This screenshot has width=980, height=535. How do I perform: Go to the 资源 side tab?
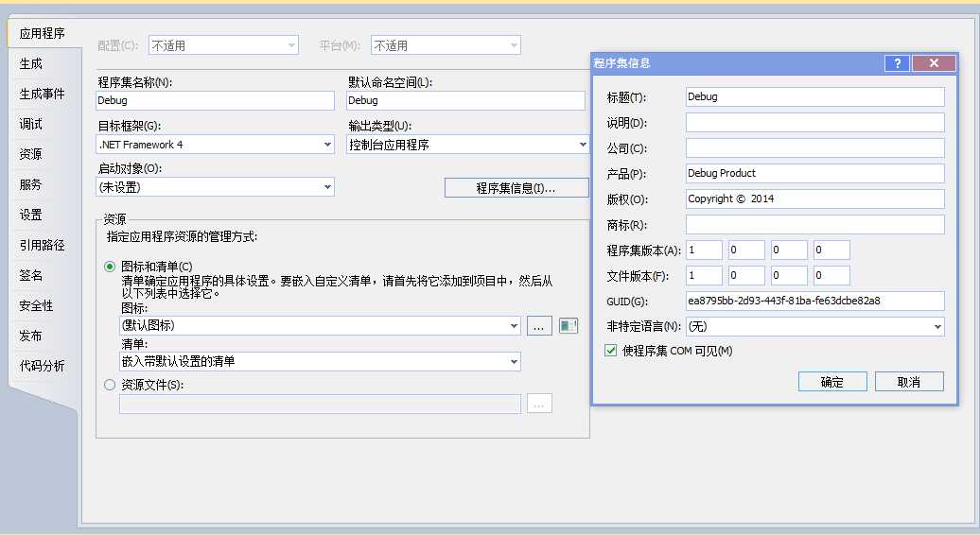point(30,154)
